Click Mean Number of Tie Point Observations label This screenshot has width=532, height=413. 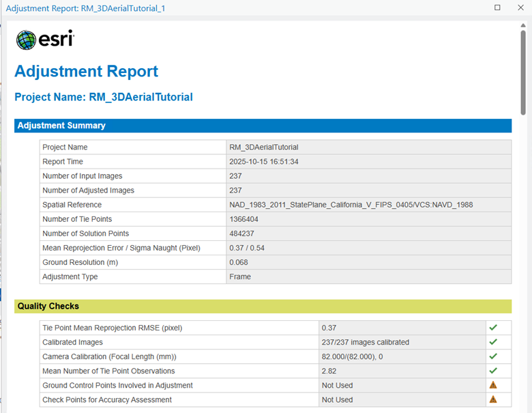(108, 371)
